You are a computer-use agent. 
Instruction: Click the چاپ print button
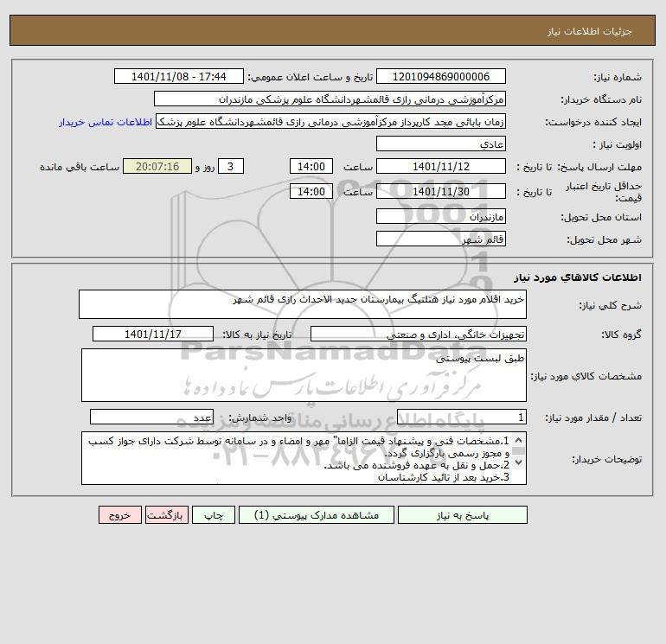coord(214,515)
